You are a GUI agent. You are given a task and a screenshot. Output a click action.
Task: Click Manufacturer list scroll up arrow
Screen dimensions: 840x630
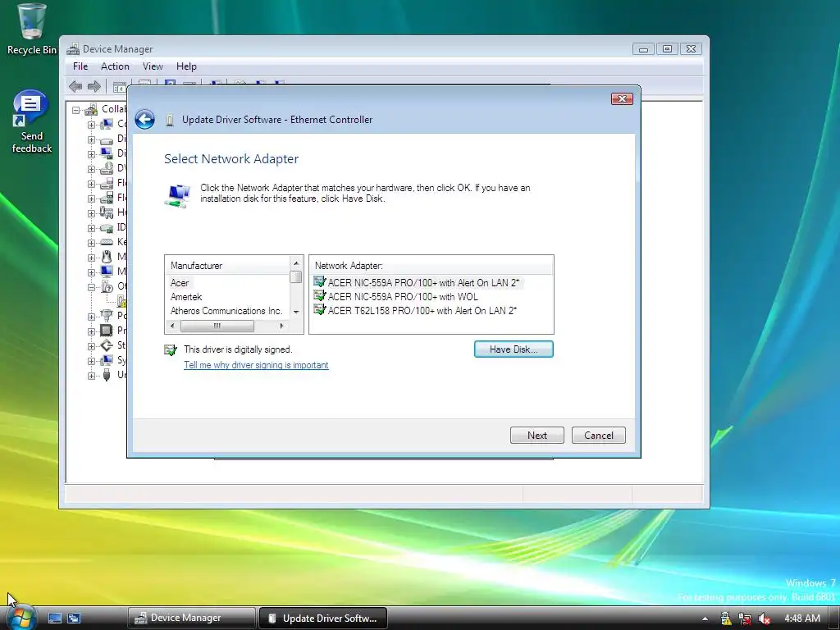(295, 263)
